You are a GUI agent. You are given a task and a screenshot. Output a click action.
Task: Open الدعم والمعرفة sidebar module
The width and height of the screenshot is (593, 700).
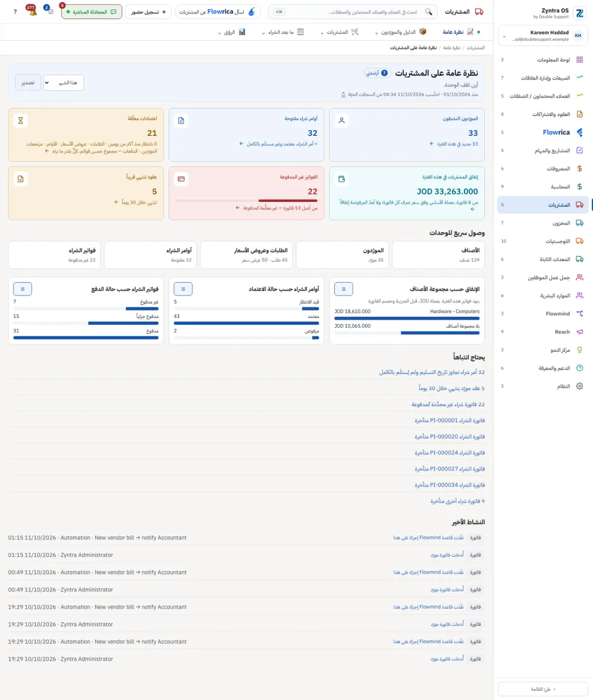(542, 369)
